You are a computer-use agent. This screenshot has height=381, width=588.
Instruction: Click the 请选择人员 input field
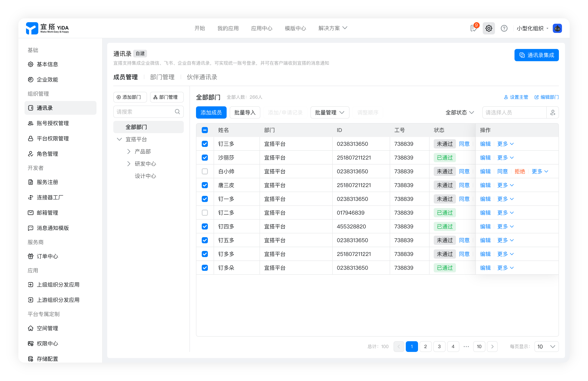tap(514, 113)
